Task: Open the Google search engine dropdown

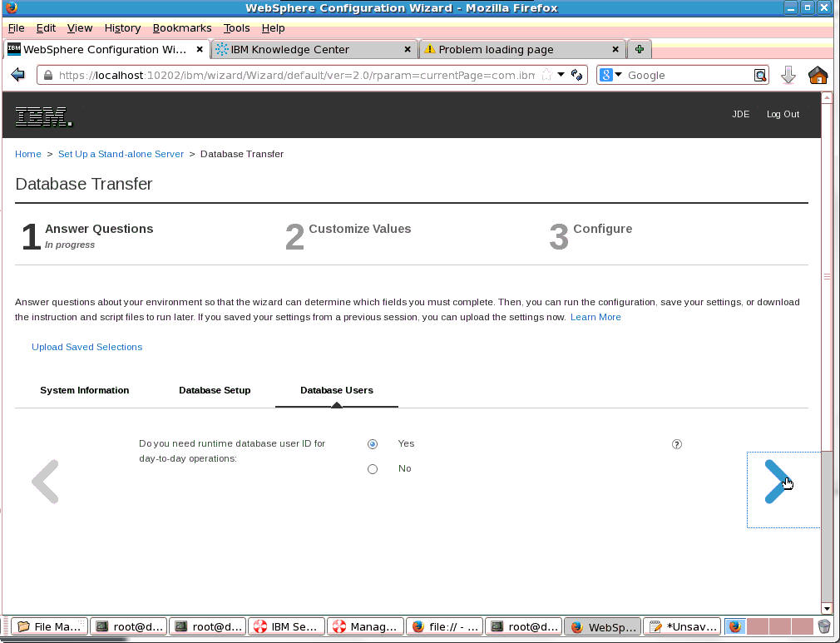Action: [x=610, y=75]
